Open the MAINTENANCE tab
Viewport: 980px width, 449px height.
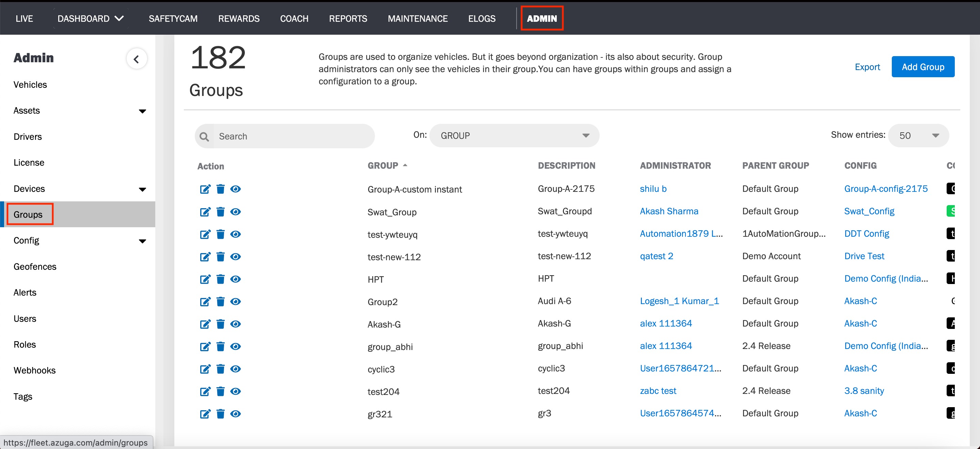pos(418,18)
